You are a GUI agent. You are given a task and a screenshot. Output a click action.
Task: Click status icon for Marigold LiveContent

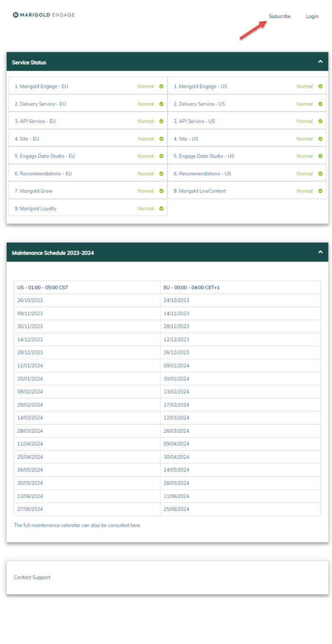pos(320,191)
